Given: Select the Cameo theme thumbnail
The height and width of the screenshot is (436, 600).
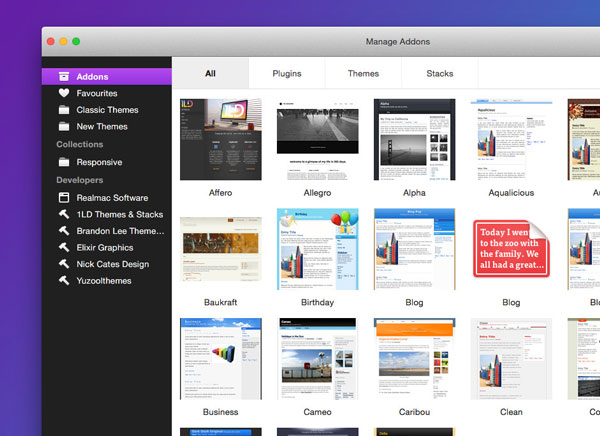Looking at the screenshot, I should [318, 359].
